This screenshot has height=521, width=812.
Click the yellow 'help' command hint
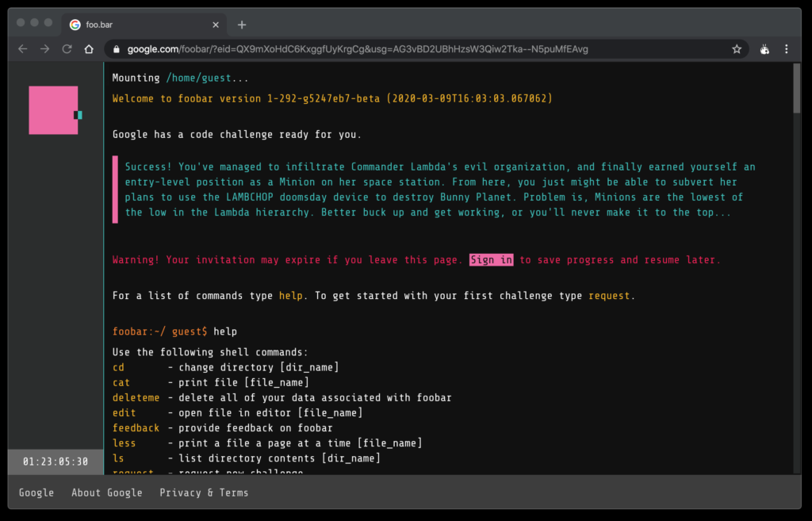(290, 296)
